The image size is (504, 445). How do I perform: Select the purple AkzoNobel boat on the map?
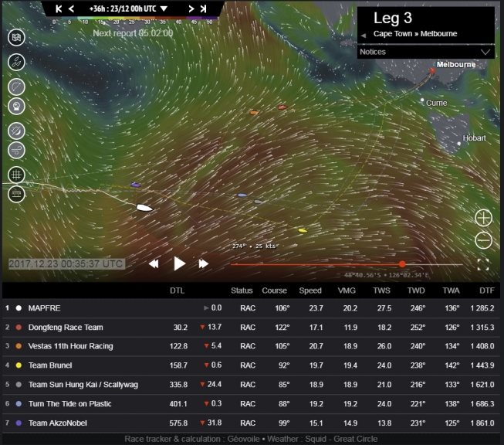coord(136,185)
